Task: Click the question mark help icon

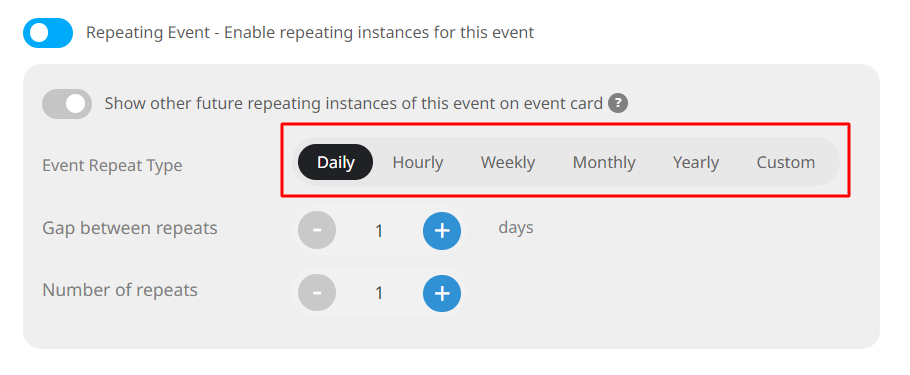Action: (x=618, y=104)
